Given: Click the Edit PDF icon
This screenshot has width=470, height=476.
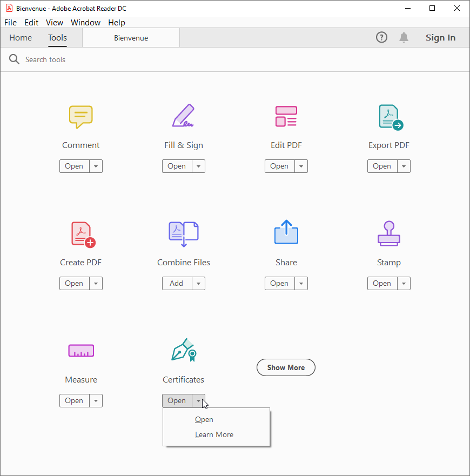Looking at the screenshot, I should [x=286, y=116].
